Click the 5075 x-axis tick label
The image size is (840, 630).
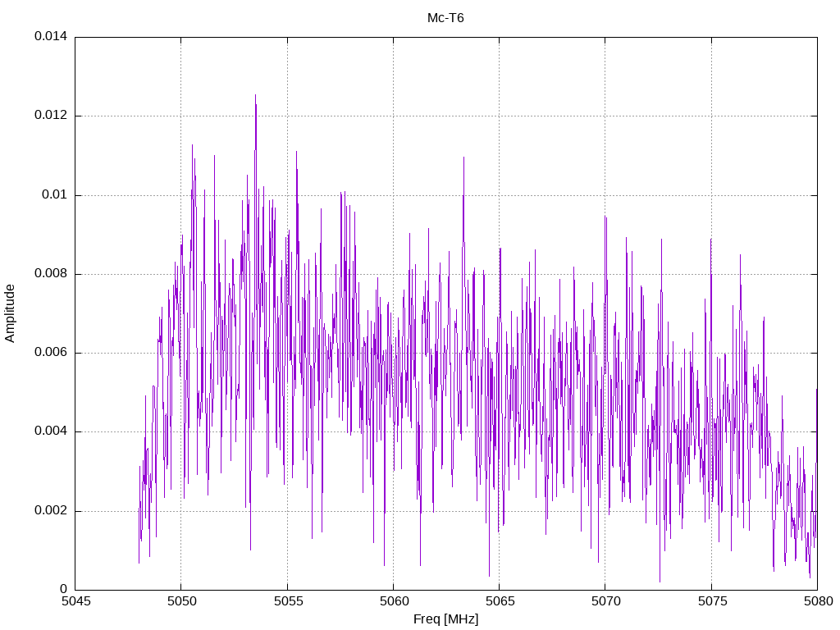712,601
